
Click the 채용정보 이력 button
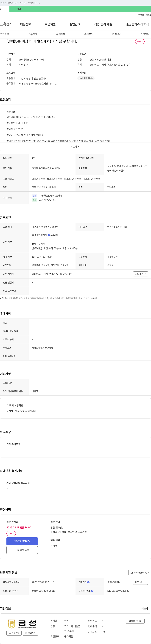pyautogui.click(x=135, y=621)
